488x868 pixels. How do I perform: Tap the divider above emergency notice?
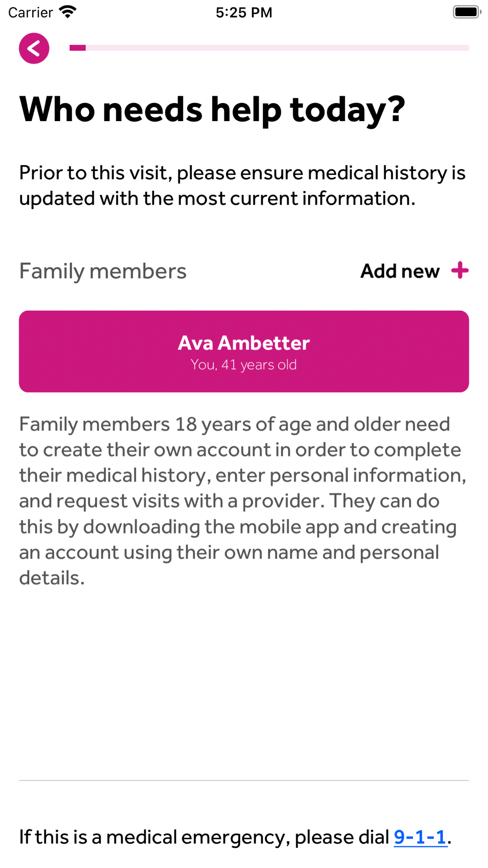[x=244, y=780]
